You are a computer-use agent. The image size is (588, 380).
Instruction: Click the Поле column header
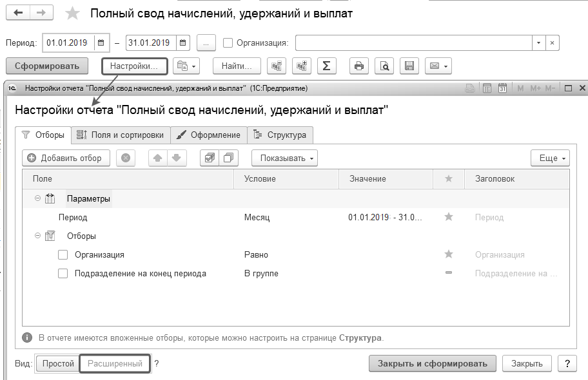point(128,179)
